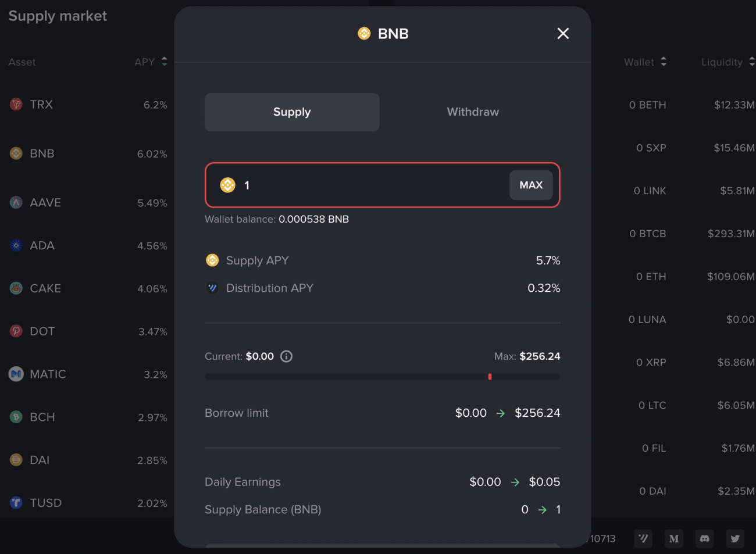Click the Venus logo icon in footer
Screen dimensions: 756x554
643,538
